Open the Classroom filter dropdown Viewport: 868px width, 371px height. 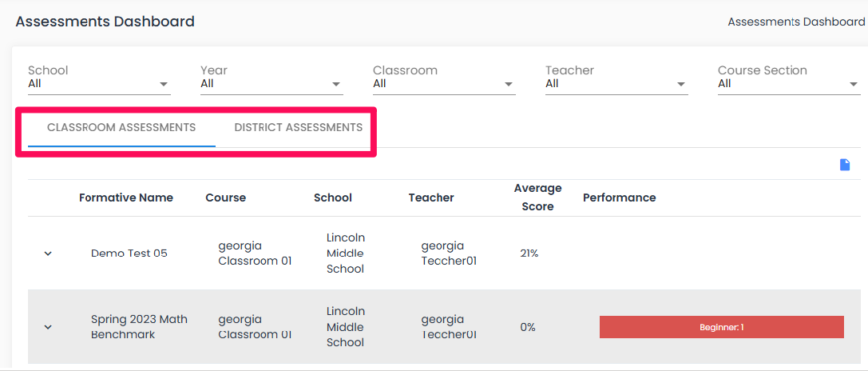click(444, 83)
